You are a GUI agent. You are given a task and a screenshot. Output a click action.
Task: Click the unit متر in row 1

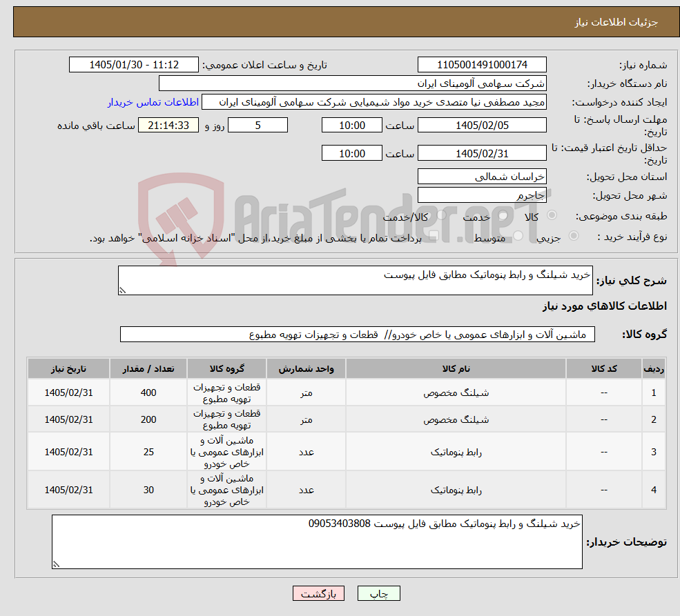[x=307, y=393]
